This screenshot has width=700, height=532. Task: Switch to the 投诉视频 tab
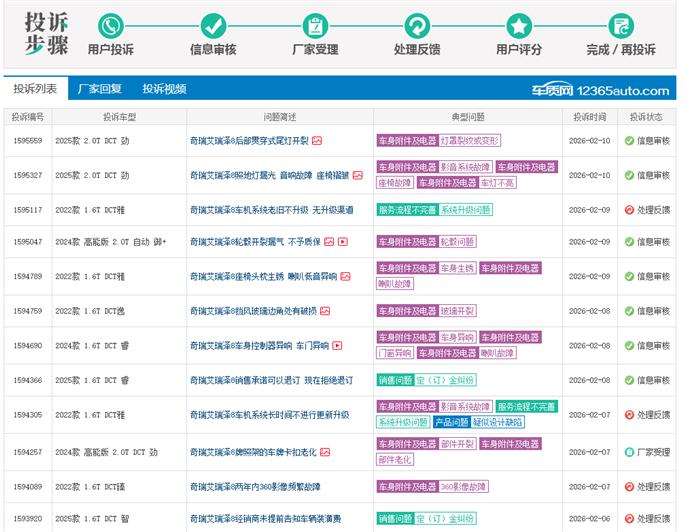(164, 89)
